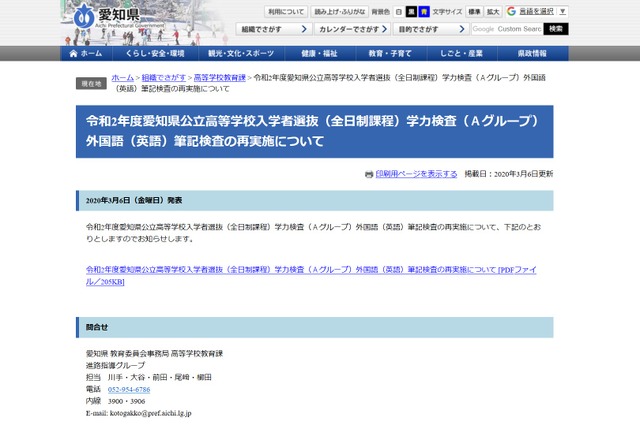Click the Google Custom Search input field
Screen dimensions: 640x425
pyautogui.click(x=507, y=29)
